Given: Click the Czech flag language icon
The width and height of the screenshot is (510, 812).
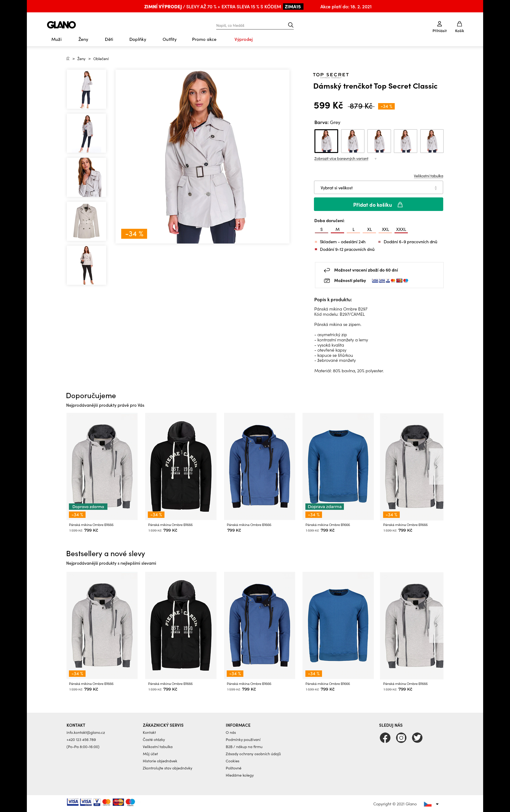Looking at the screenshot, I should coord(428,804).
